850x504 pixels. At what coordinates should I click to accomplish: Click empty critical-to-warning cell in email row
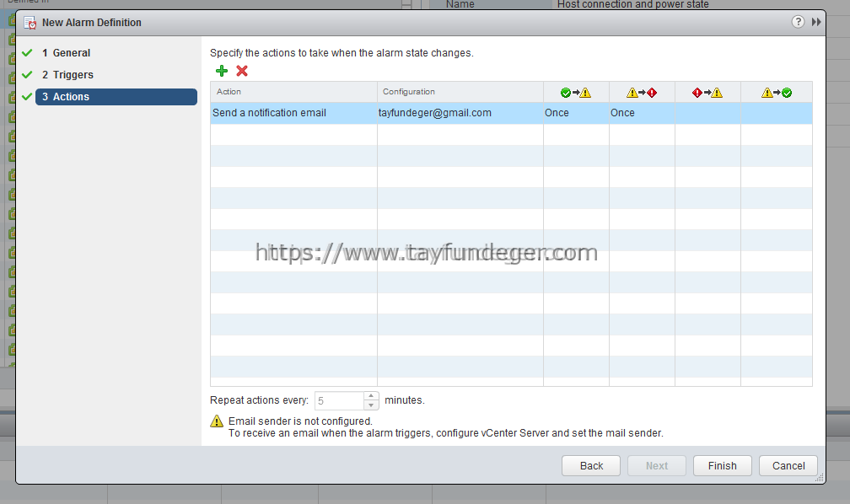pos(707,113)
